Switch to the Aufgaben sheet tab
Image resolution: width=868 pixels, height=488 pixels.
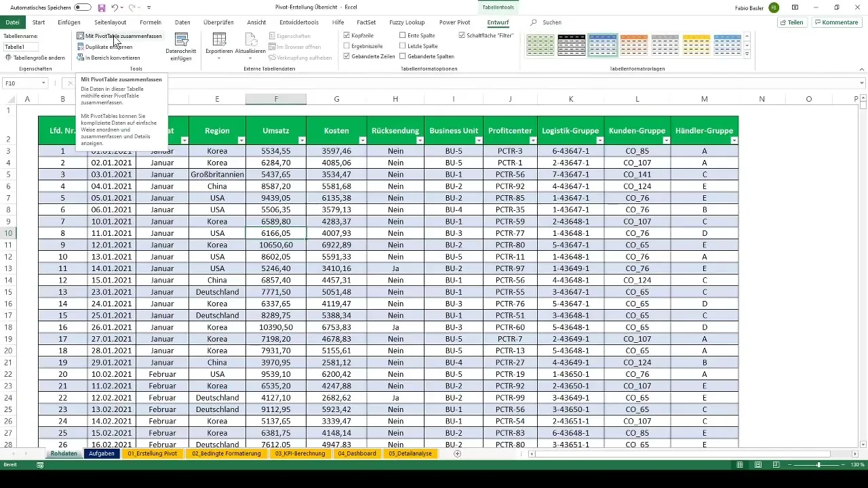click(101, 453)
